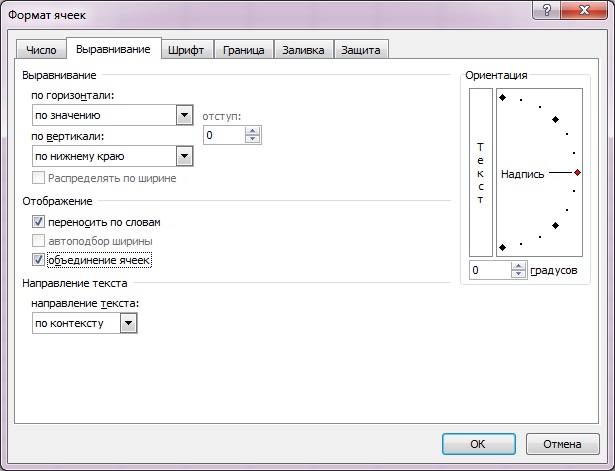Click the lower middle diamond on orientation dial
Screen dimensions: 615x471
[x=555, y=225]
